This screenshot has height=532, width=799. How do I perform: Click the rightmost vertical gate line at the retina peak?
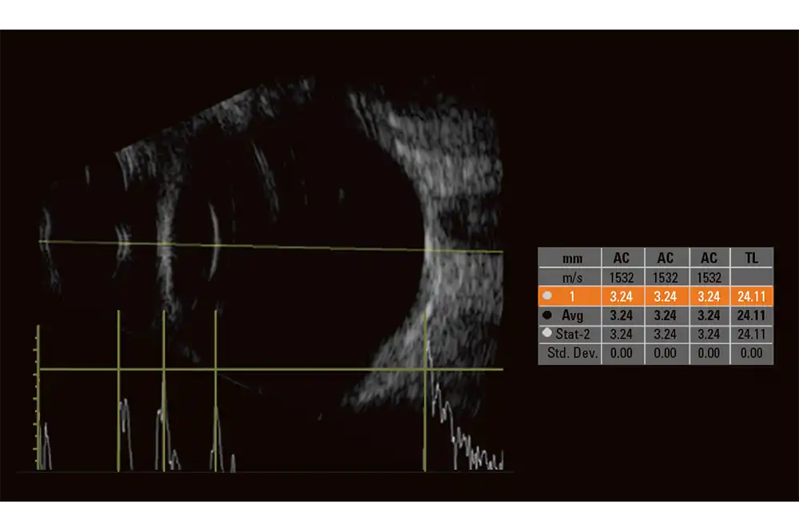[424, 399]
